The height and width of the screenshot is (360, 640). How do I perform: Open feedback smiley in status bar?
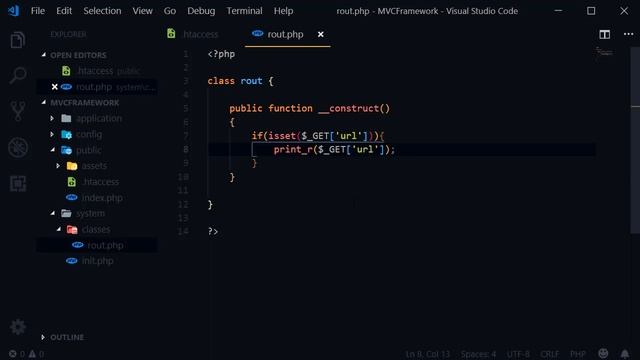(x=603, y=353)
